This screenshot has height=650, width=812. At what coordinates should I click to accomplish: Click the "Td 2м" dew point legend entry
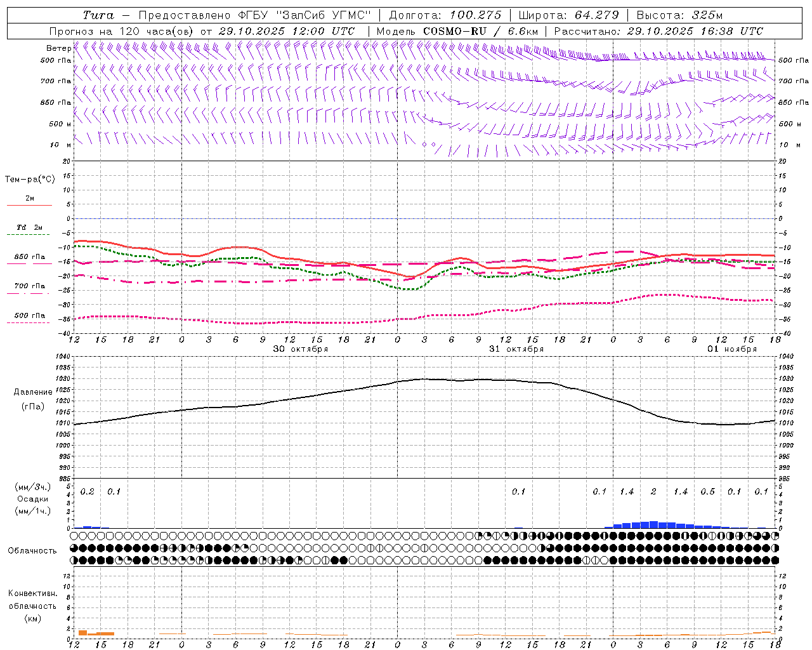[x=30, y=227]
